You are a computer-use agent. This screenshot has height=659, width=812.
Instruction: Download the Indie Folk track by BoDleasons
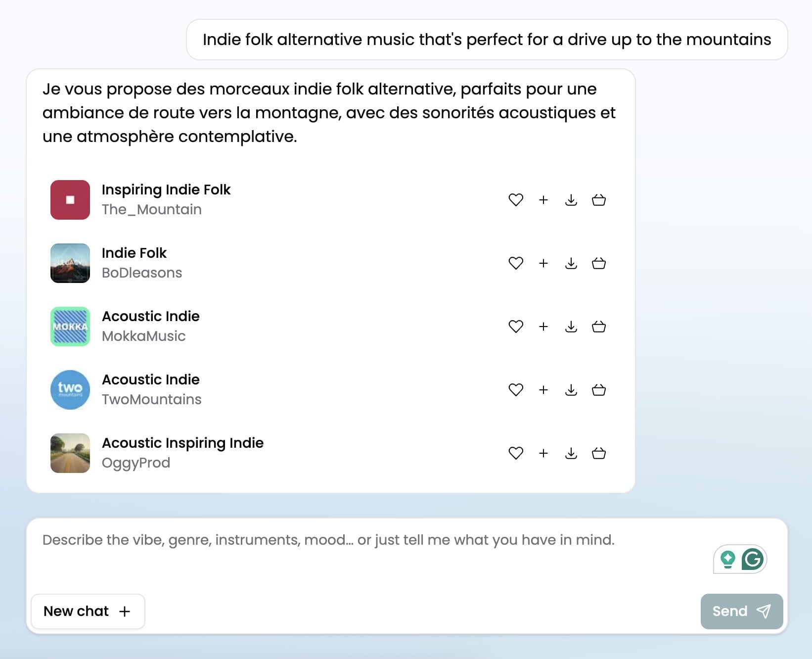pyautogui.click(x=571, y=263)
